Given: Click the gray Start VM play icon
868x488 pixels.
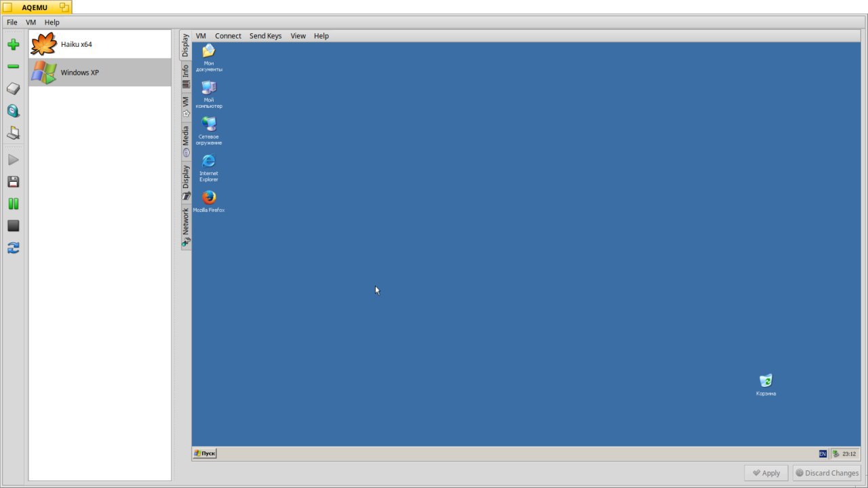Looking at the screenshot, I should (x=13, y=160).
